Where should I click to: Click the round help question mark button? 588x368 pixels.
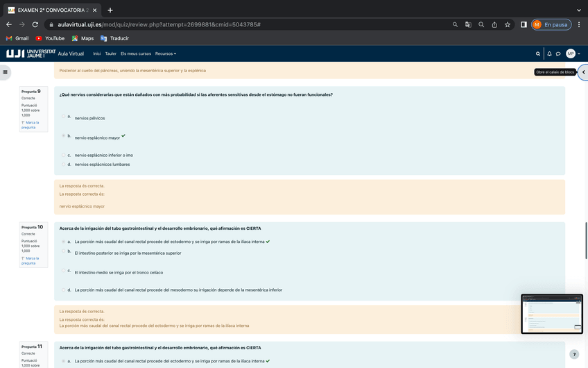tap(573, 354)
